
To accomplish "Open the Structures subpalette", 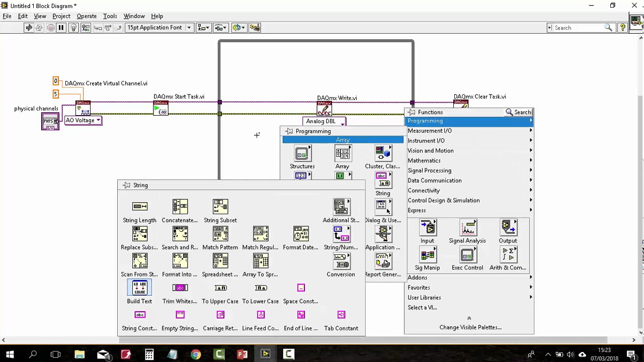I will click(x=302, y=153).
